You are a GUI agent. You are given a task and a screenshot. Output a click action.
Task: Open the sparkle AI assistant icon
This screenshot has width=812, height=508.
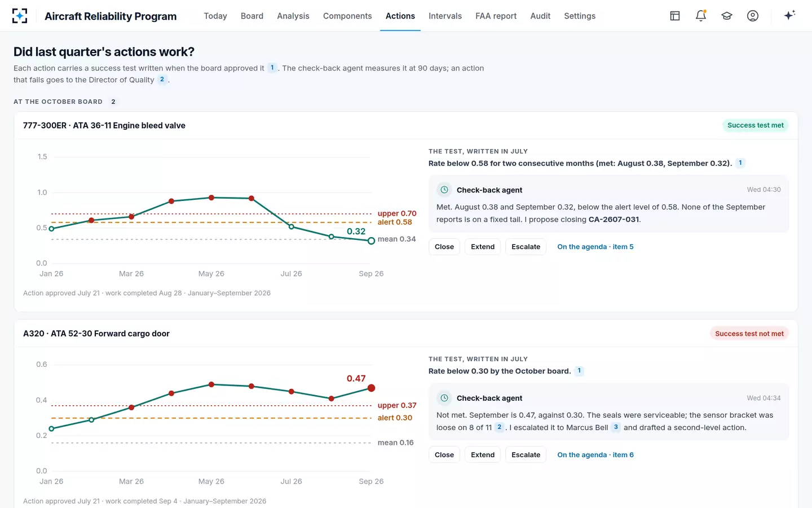[789, 15]
